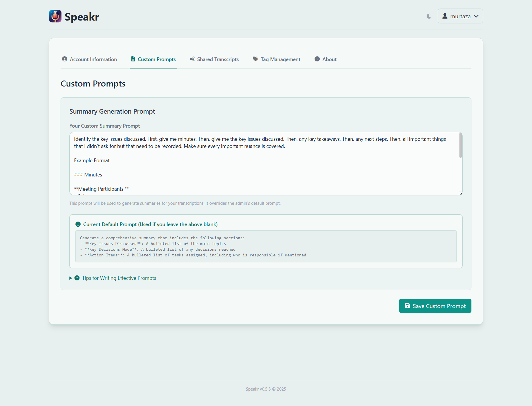Click the 'Summary Generation Prompt' heading
Viewport: 532px width, 406px height.
[x=112, y=111]
